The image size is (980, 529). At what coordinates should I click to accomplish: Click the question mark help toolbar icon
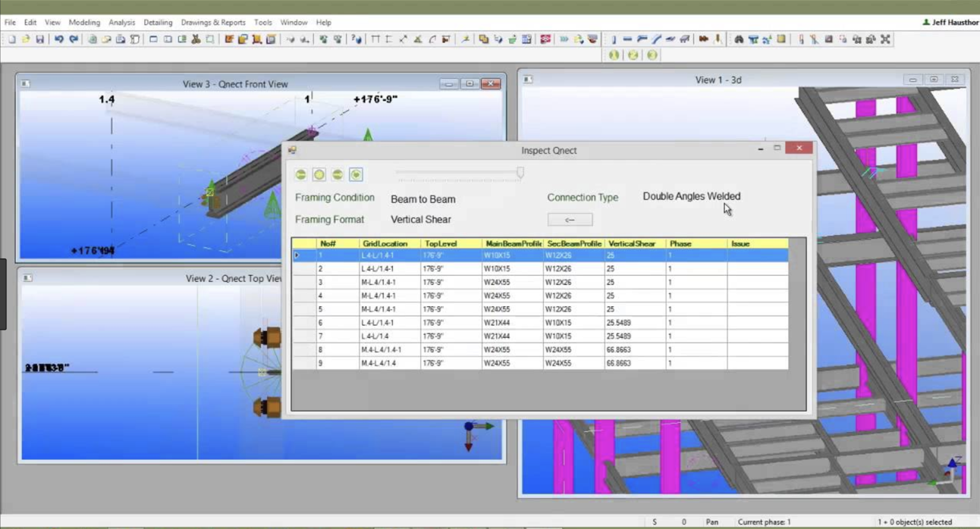357,39
